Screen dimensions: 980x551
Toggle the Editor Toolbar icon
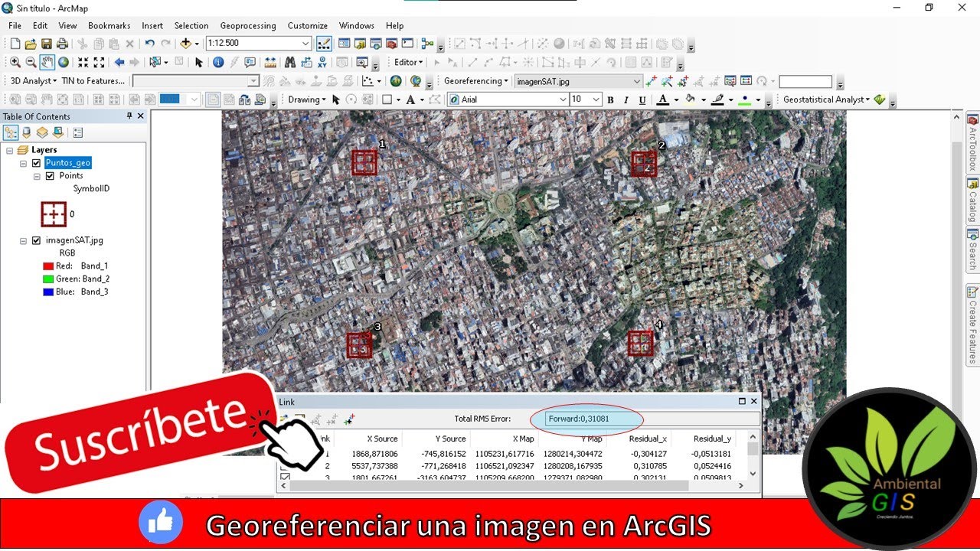324,44
